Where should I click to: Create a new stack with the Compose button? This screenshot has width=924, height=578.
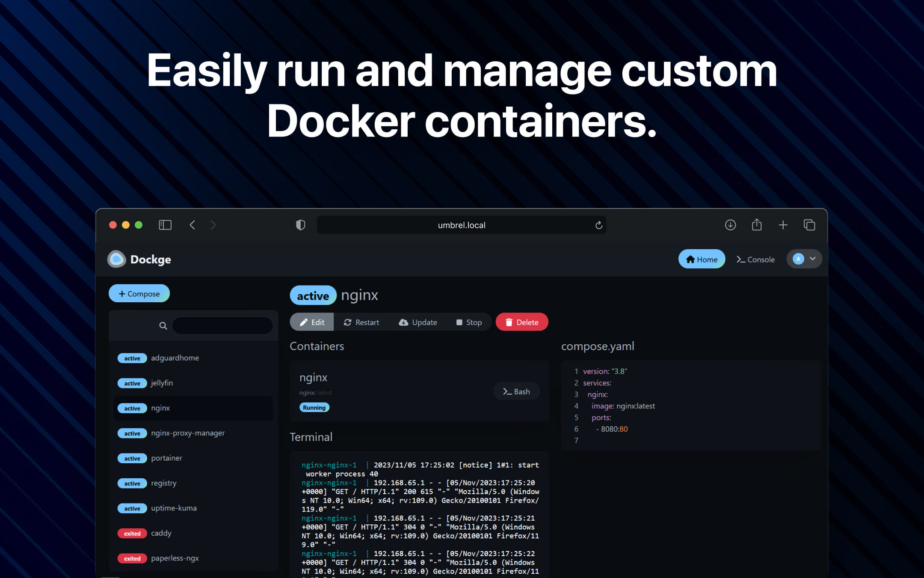click(139, 293)
